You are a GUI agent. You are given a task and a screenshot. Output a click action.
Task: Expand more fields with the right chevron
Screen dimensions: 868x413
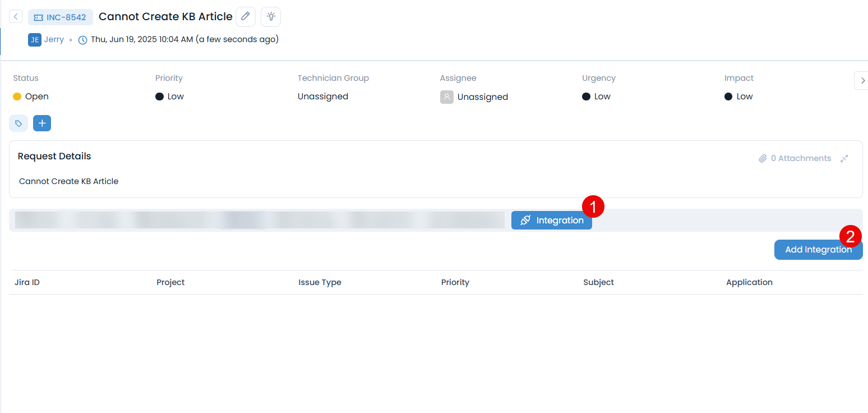[862, 80]
